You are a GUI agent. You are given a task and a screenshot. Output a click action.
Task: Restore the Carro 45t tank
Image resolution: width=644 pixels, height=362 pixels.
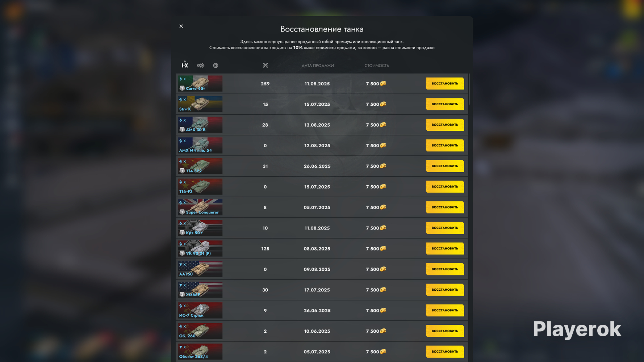(445, 84)
